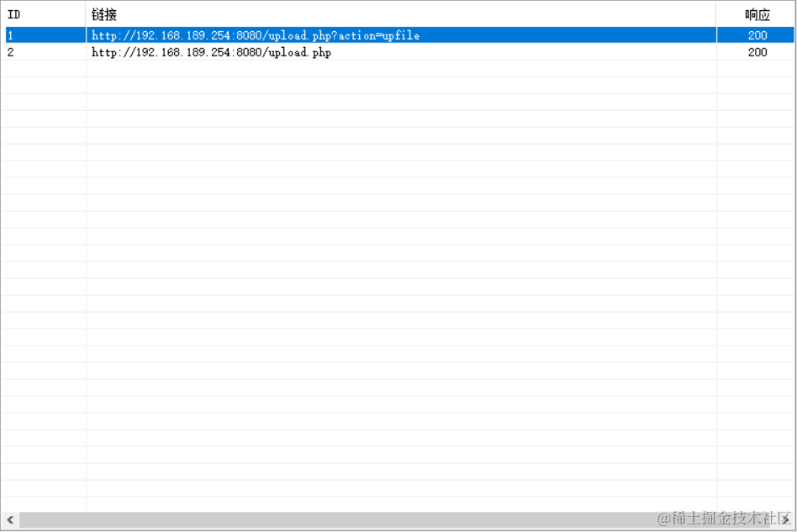Click response 200 of row 1
The width and height of the screenshot is (797, 532).
757,35
